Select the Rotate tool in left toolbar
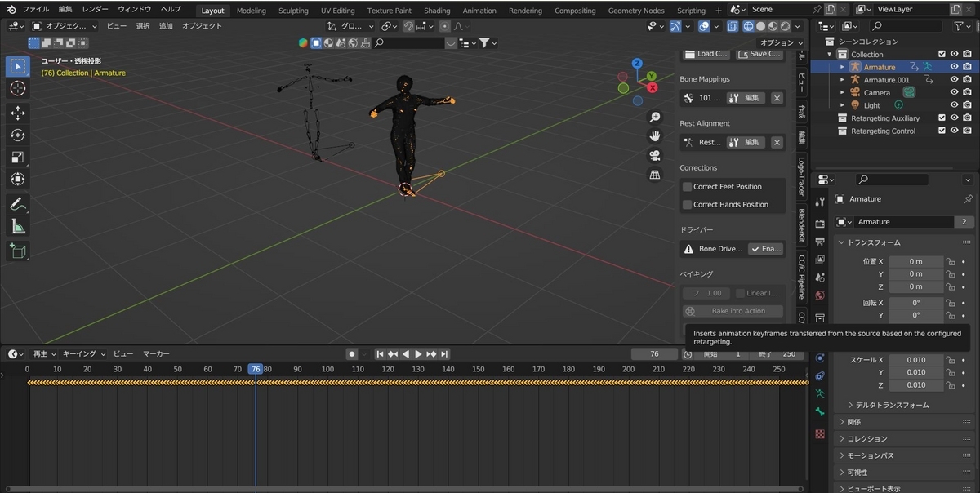The image size is (980, 493). tap(17, 135)
